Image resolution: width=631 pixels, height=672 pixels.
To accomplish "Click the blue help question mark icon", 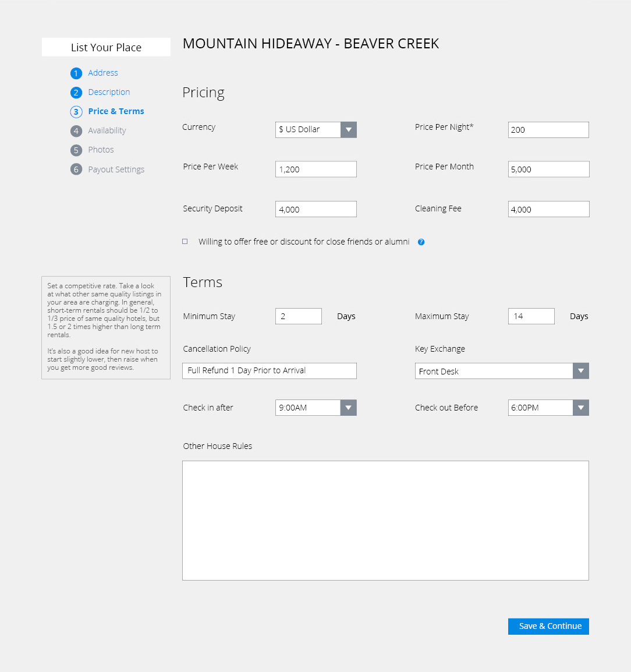I will tap(421, 242).
